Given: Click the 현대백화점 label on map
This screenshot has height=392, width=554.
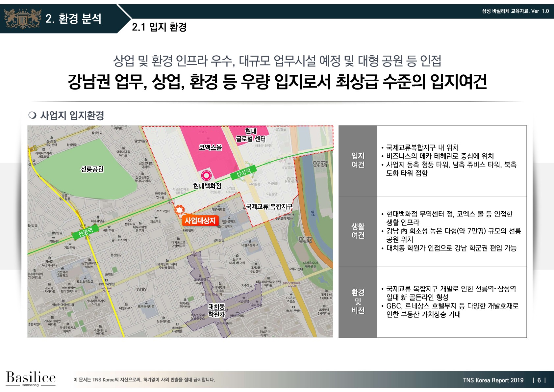Looking at the screenshot, I should pos(207,186).
